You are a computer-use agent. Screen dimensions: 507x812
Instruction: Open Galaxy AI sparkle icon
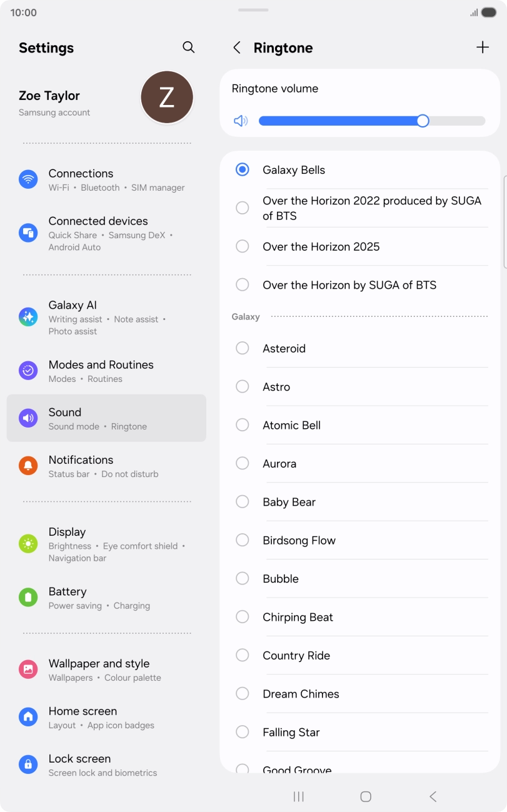(x=28, y=317)
